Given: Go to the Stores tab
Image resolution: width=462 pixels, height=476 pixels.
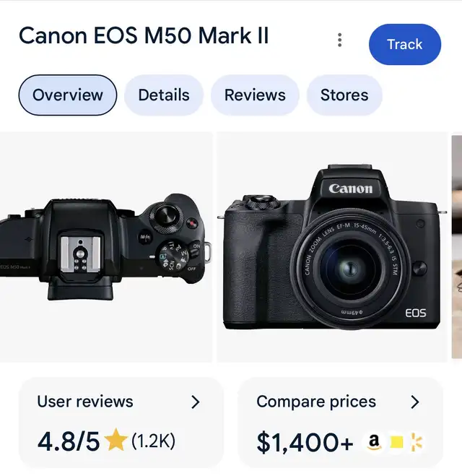Looking at the screenshot, I should coord(344,95).
